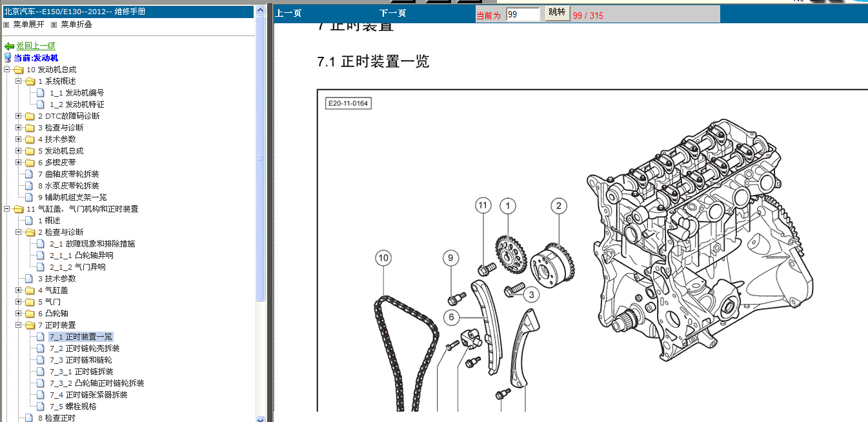The image size is (868, 422).
Task: Click the 当前:发动机 heading link
Action: click(36, 58)
